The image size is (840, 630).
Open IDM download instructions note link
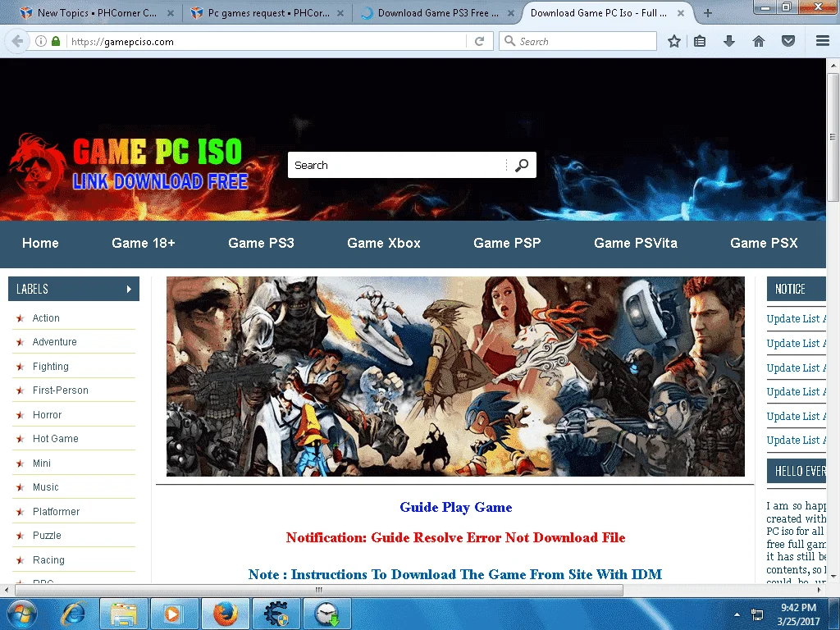click(454, 574)
